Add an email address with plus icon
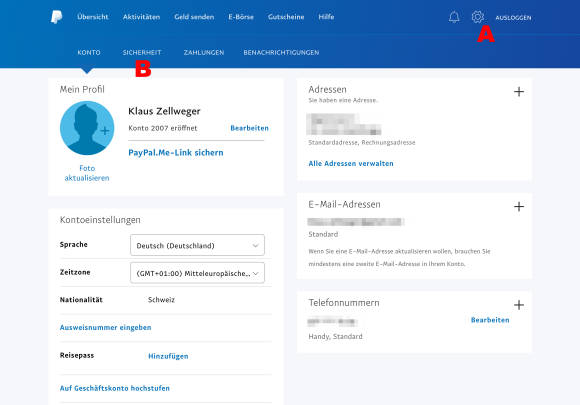The height and width of the screenshot is (405, 580). click(x=519, y=206)
